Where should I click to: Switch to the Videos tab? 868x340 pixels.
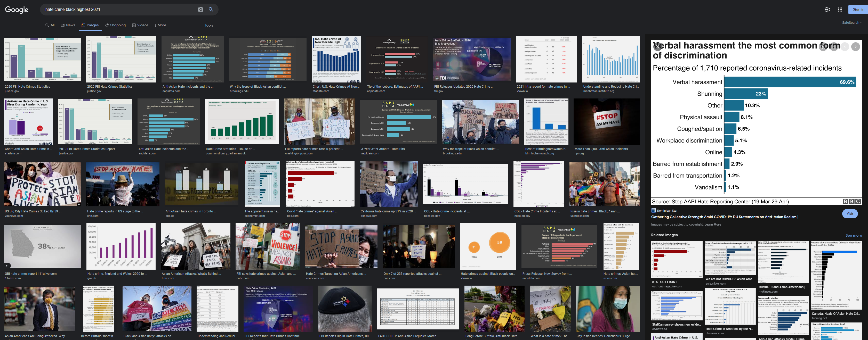[140, 25]
